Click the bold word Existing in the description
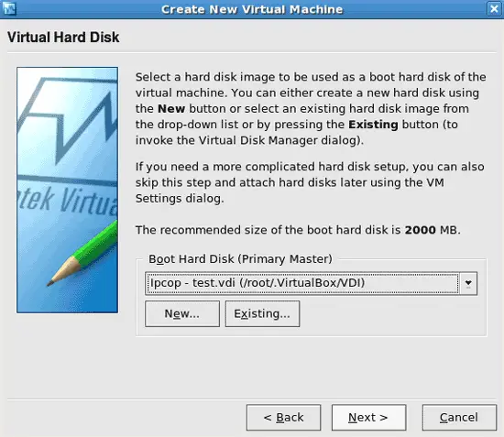Viewport: 504px width, 437px height. [373, 125]
